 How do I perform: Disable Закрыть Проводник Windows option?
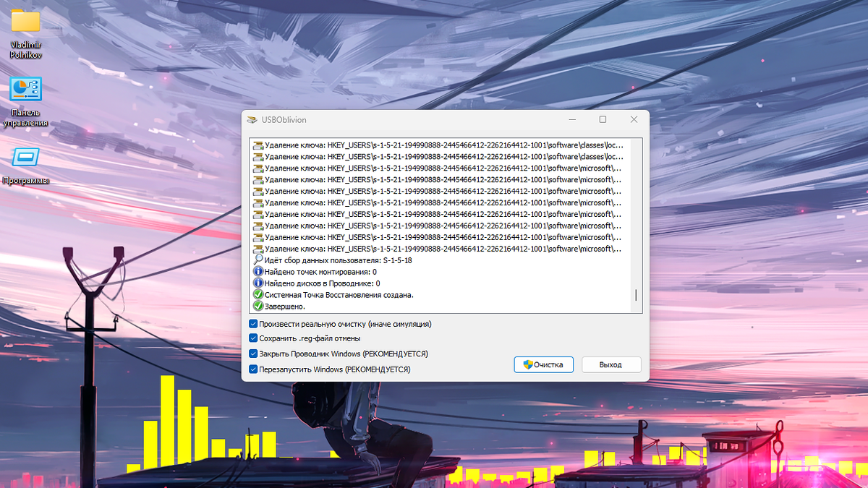tap(253, 354)
